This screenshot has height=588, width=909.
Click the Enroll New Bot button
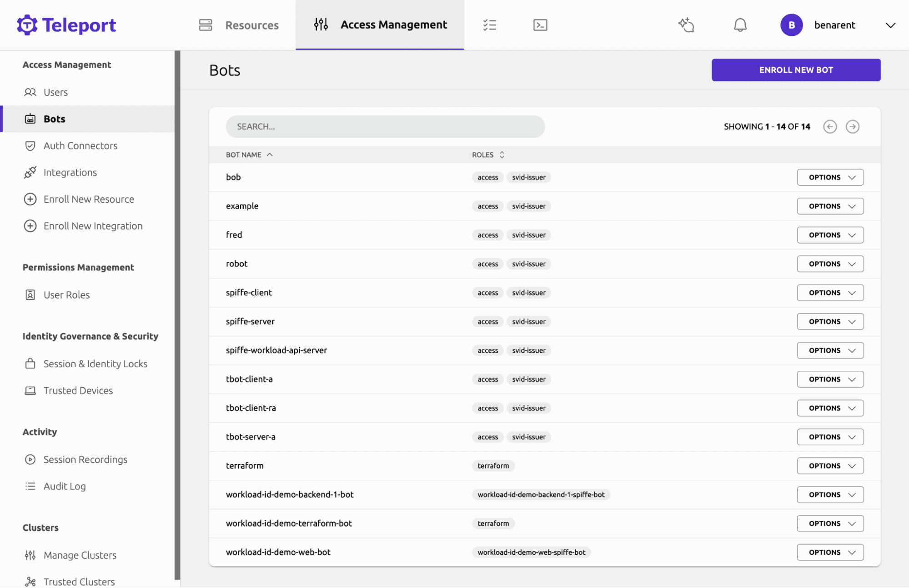tap(795, 70)
